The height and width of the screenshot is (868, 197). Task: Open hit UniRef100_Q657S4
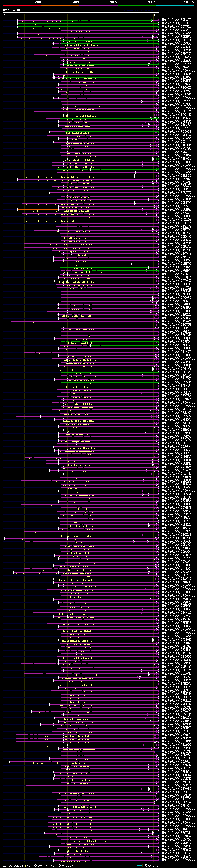point(177,558)
